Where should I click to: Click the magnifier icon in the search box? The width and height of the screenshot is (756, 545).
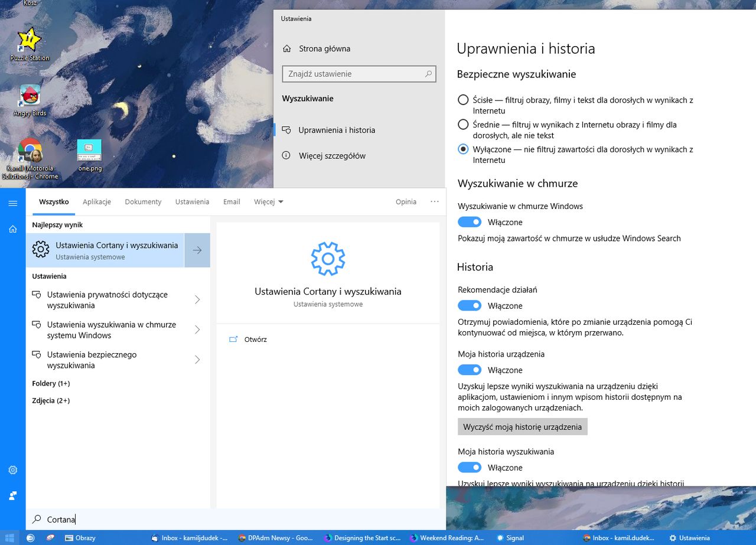[x=37, y=519]
